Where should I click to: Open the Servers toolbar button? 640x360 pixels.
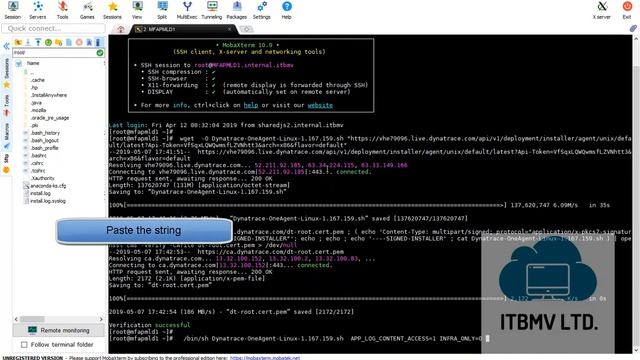[x=38, y=10]
